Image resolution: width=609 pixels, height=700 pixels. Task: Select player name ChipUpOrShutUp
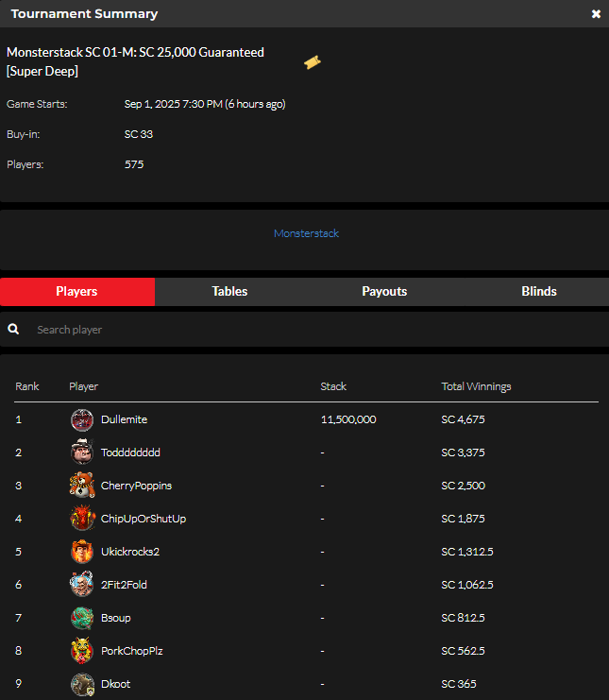point(144,519)
